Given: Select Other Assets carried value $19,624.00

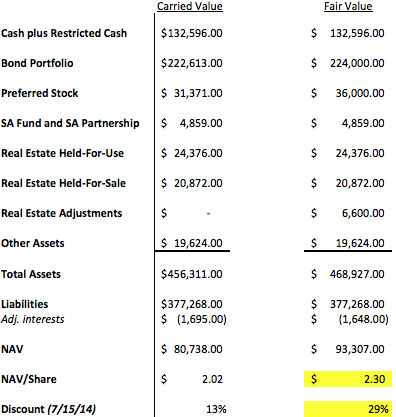Looking at the screenshot, I should 192,243.
